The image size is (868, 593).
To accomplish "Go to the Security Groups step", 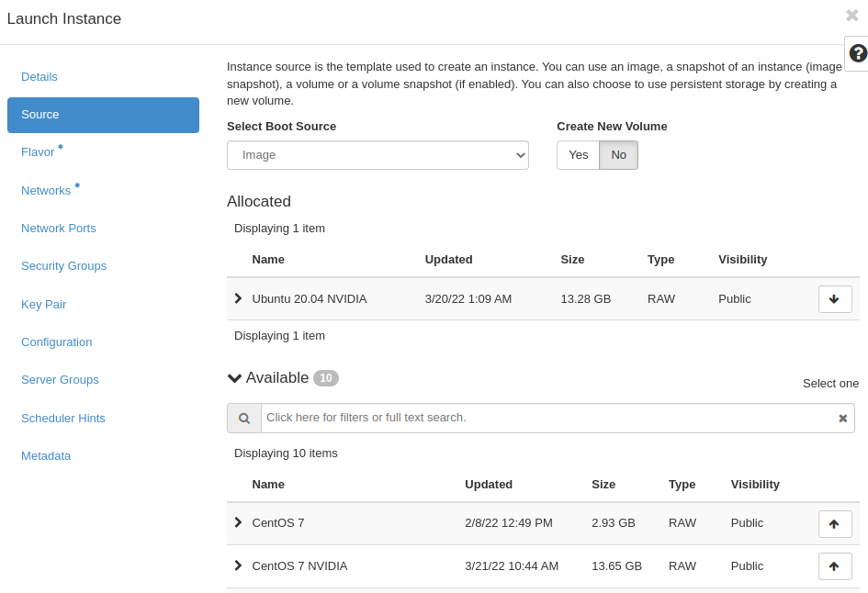I will tap(63, 266).
